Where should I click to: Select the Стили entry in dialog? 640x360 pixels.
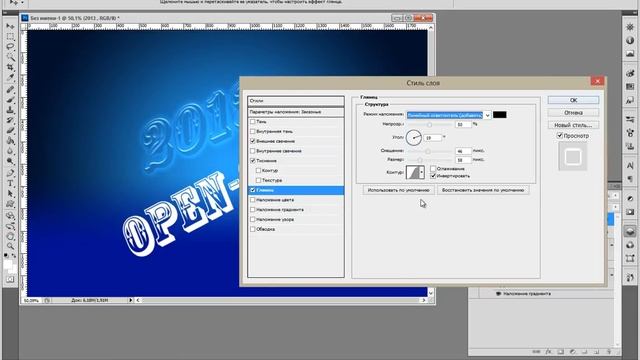(296, 100)
